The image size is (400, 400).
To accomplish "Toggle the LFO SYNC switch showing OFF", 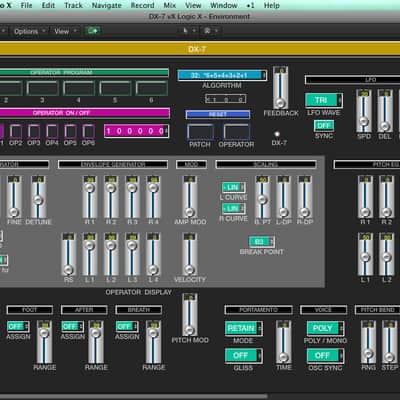I will pos(324,125).
